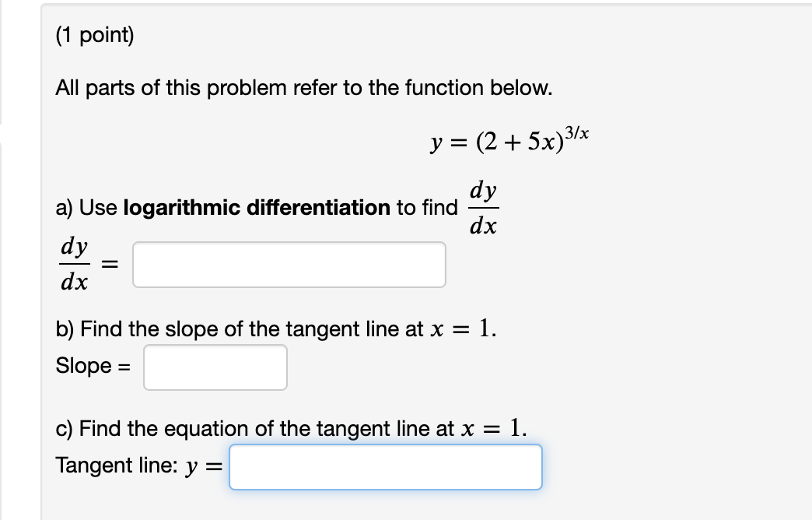Click the function equation y = (2+5x)^(3/x)
The image size is (812, 520).
pyautogui.click(x=509, y=139)
